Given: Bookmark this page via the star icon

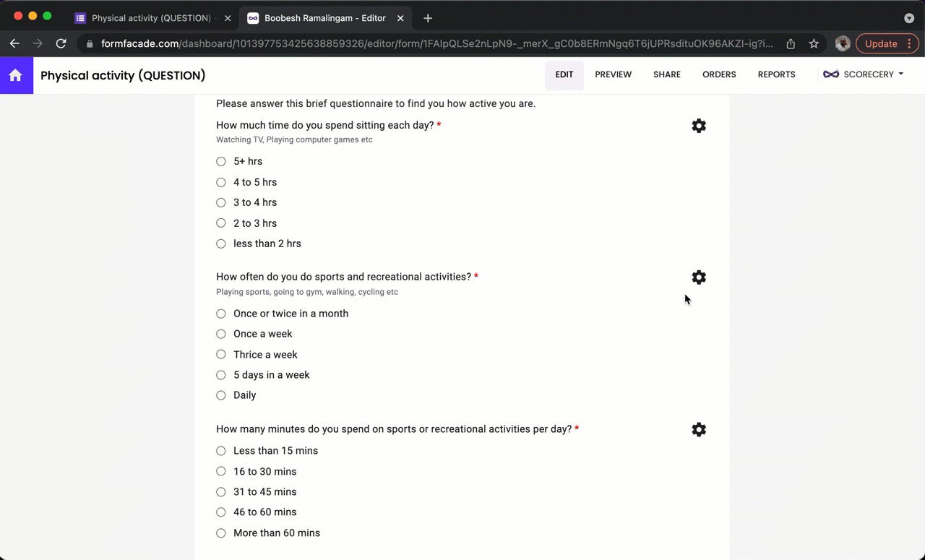Looking at the screenshot, I should [x=814, y=43].
